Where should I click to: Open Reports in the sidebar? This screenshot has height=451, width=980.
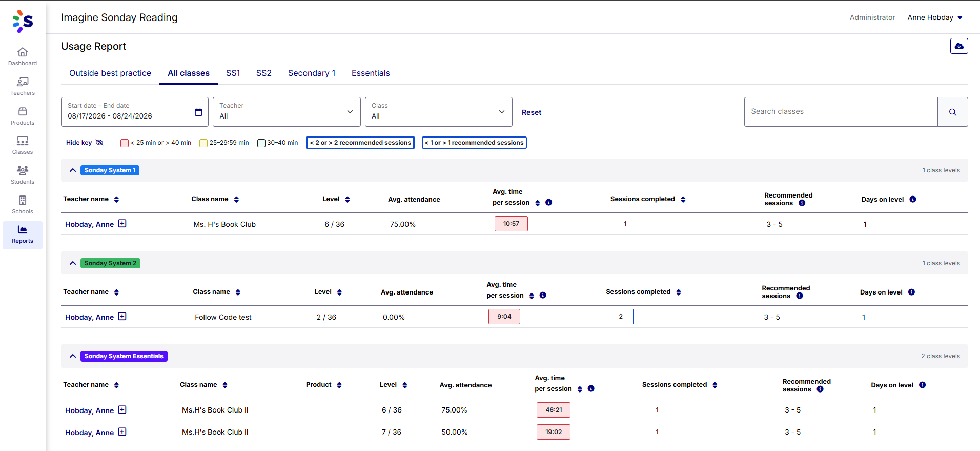pyautogui.click(x=23, y=234)
